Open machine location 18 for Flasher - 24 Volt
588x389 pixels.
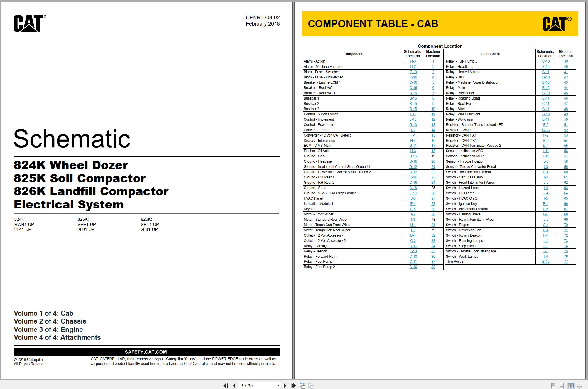coord(433,151)
